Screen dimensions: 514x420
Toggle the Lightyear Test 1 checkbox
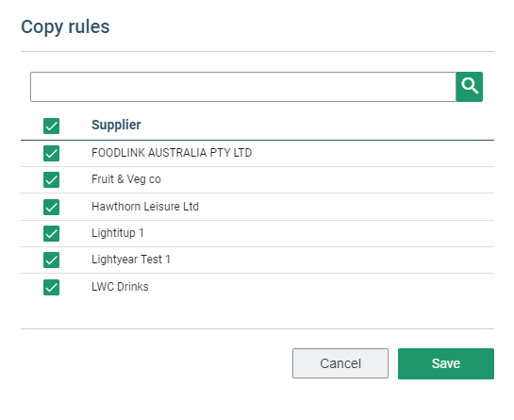52,260
